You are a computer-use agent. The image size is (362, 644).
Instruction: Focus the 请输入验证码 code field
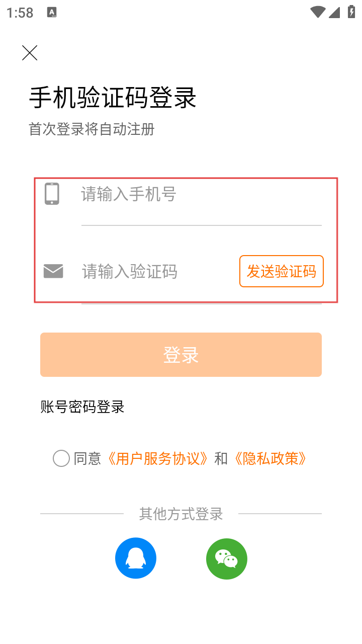[x=156, y=272]
